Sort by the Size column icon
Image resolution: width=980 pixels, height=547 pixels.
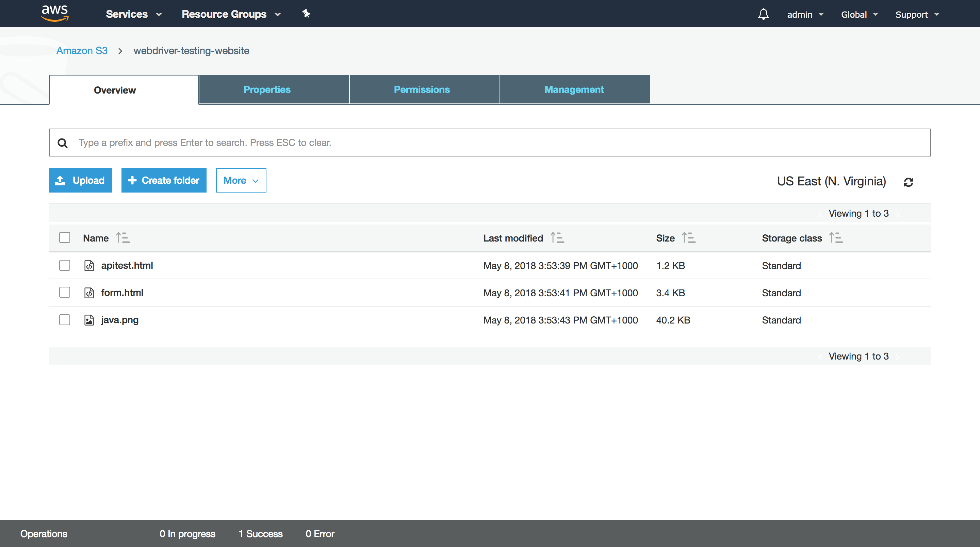point(688,238)
